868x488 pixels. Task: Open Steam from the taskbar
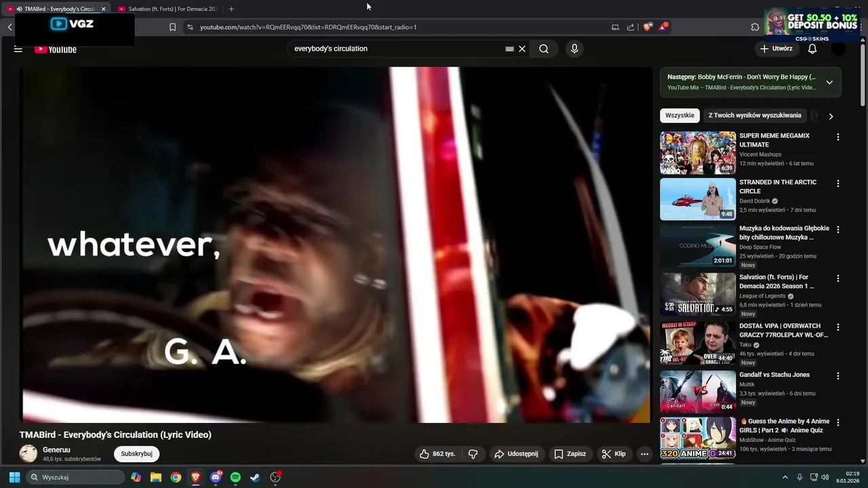[255, 477]
